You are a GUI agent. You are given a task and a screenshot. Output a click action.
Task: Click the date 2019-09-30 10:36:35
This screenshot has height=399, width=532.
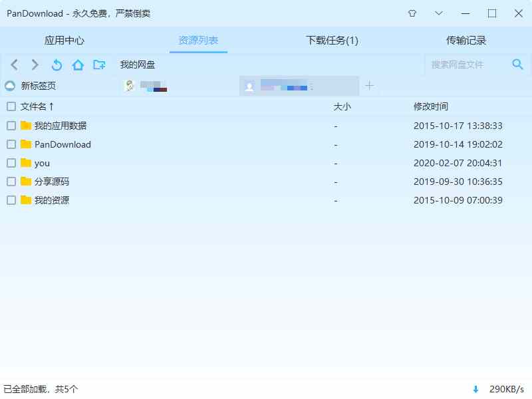click(458, 182)
